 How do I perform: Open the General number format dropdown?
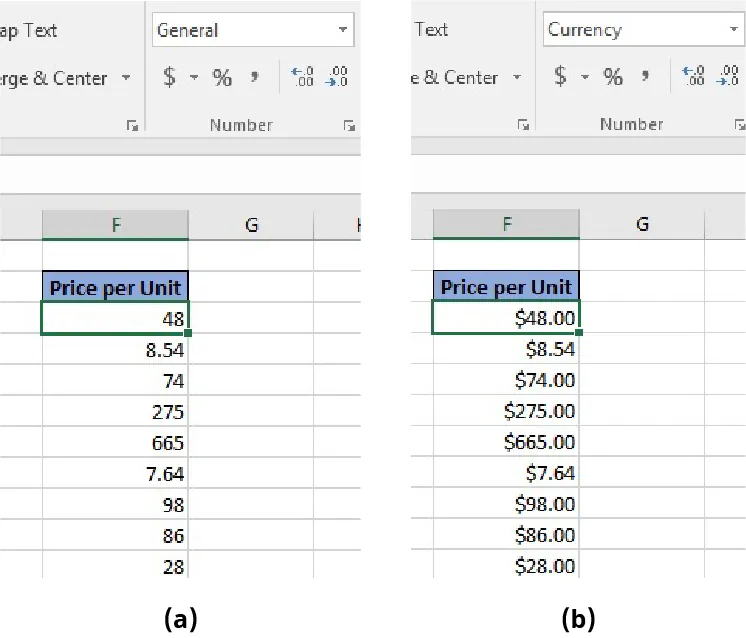point(344,31)
